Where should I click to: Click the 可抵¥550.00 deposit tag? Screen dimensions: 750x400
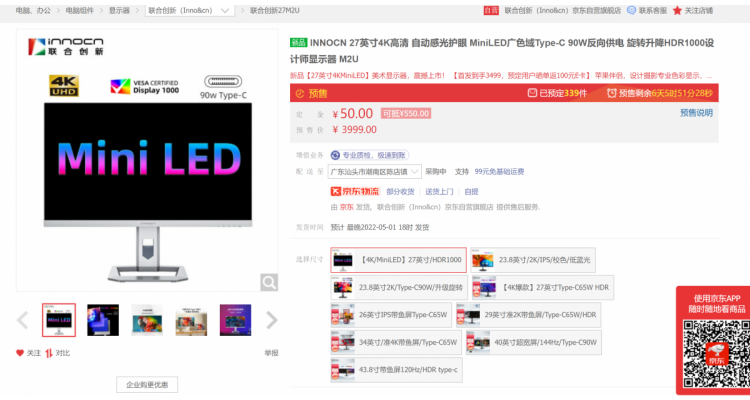406,113
